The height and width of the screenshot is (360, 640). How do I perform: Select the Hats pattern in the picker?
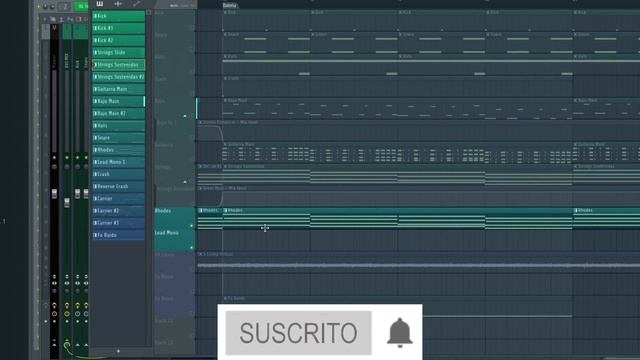pyautogui.click(x=118, y=126)
